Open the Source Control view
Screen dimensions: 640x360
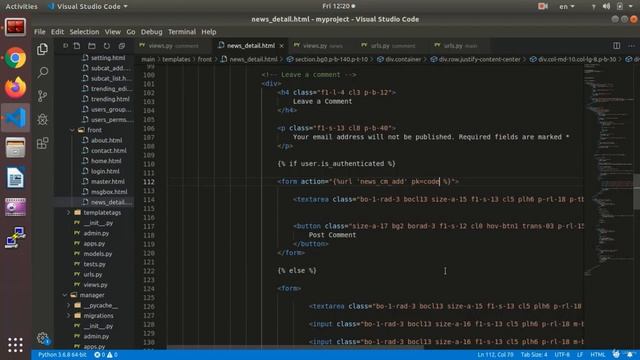pos(42,96)
